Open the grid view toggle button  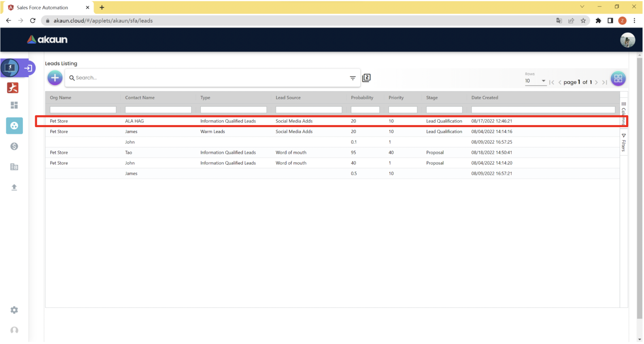click(618, 79)
